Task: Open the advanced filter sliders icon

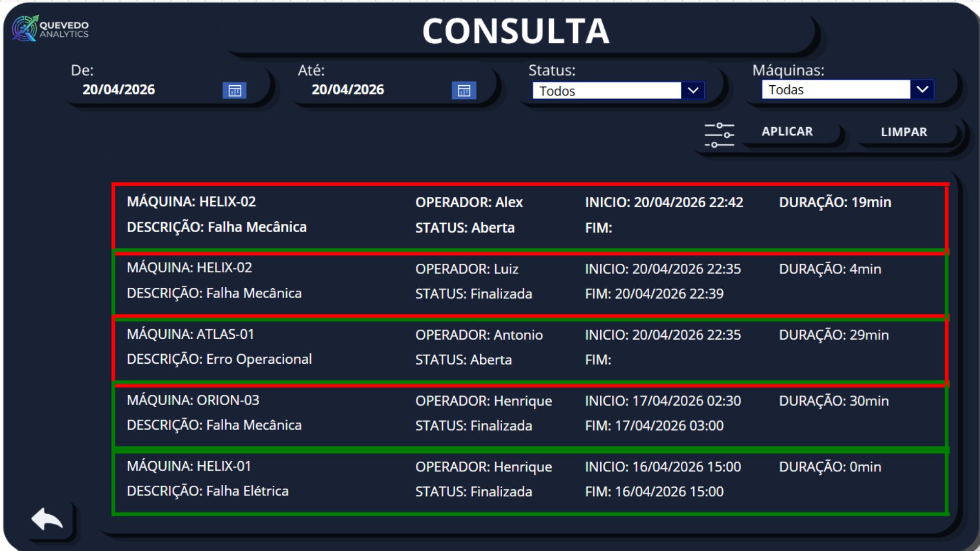Action: pyautogui.click(x=720, y=134)
